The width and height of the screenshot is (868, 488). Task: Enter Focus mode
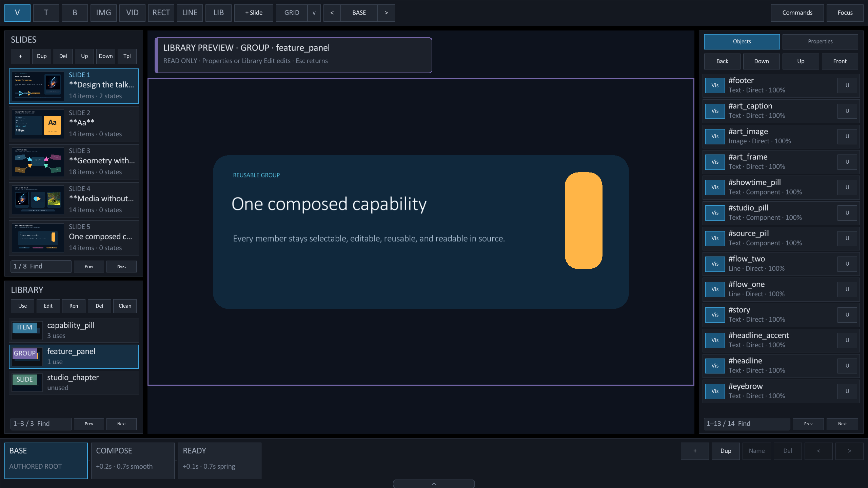click(845, 13)
